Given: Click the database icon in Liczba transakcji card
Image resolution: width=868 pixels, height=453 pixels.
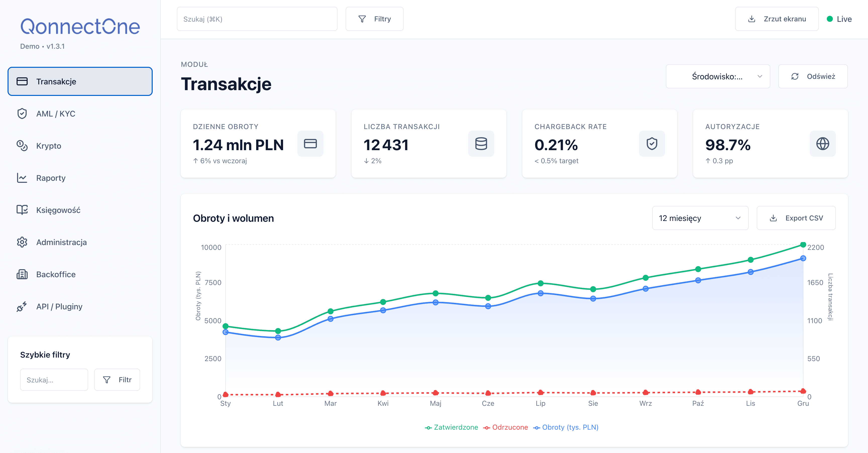Looking at the screenshot, I should tap(481, 143).
